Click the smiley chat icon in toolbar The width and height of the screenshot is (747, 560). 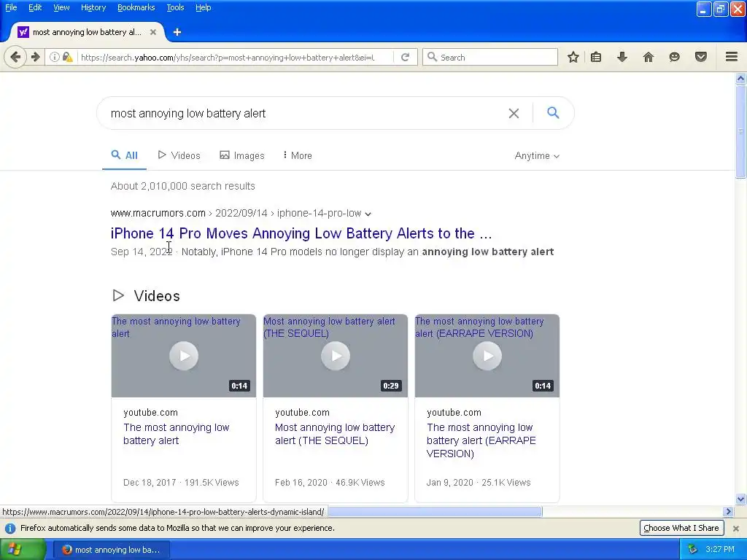click(x=675, y=58)
